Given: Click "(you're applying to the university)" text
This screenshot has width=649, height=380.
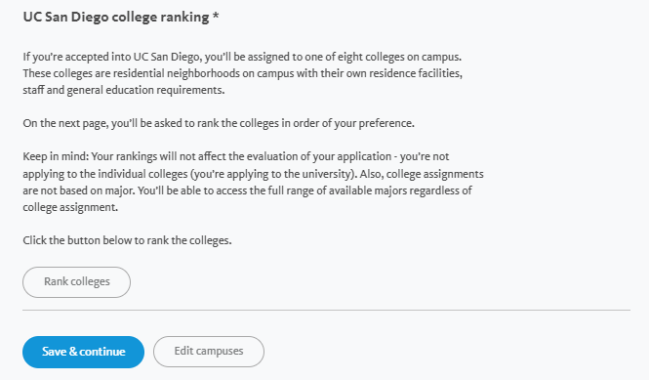Looking at the screenshot, I should click(273, 174).
